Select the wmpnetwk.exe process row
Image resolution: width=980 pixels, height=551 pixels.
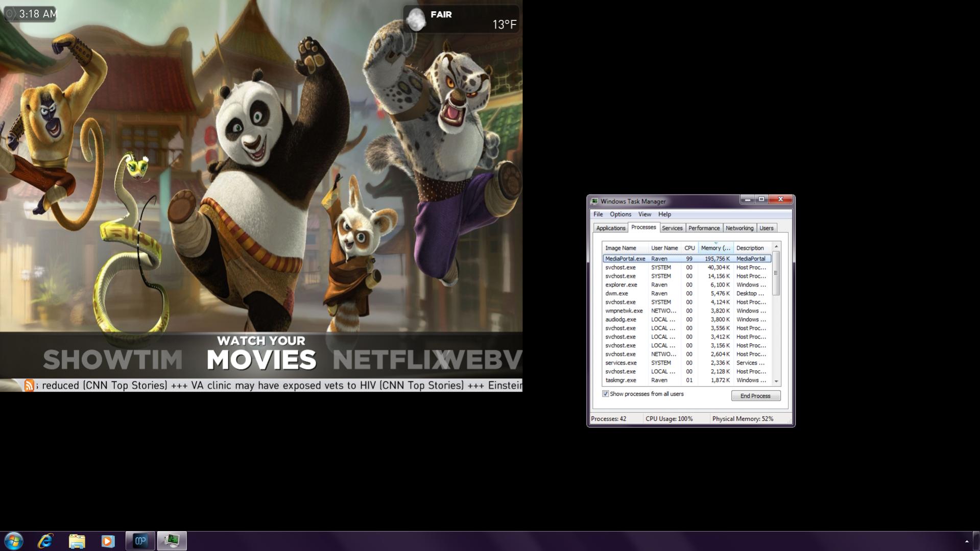point(687,311)
